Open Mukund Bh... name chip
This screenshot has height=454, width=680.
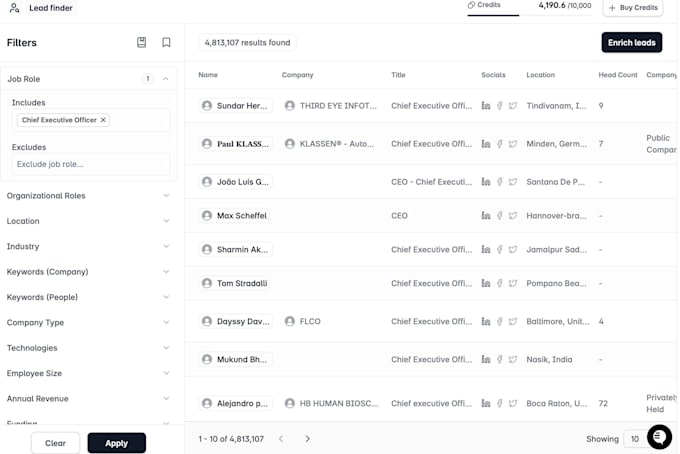pos(236,360)
